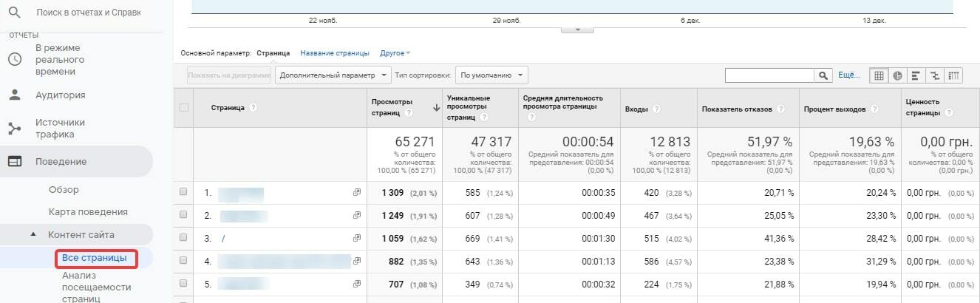Open page in new window for row 5
Viewport: 980px width, 303px height.
[x=357, y=283]
